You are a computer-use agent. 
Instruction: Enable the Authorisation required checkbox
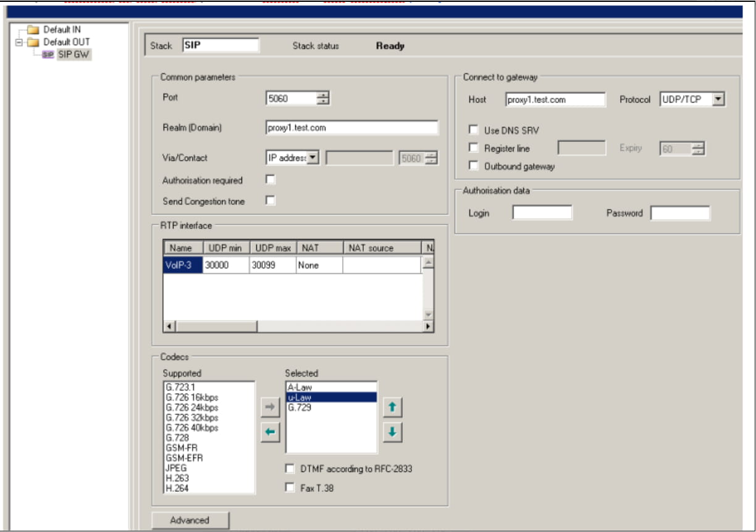click(270, 180)
